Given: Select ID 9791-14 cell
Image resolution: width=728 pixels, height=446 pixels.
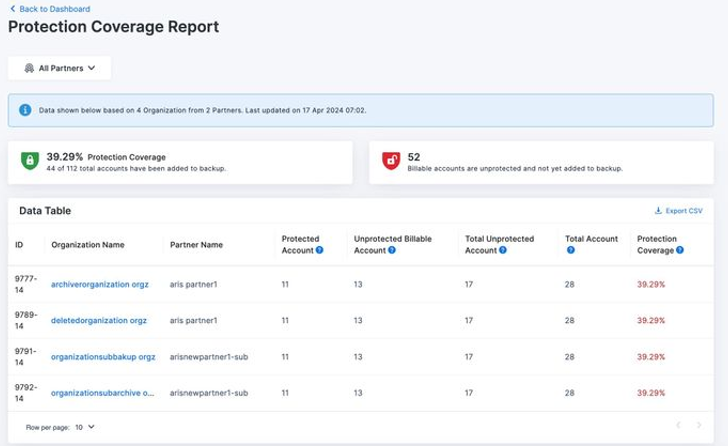Looking at the screenshot, I should [25, 356].
